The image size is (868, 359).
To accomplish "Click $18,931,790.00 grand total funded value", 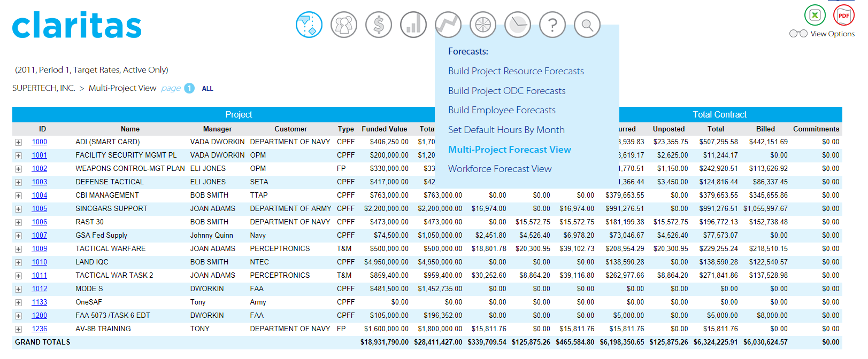I will [x=385, y=342].
